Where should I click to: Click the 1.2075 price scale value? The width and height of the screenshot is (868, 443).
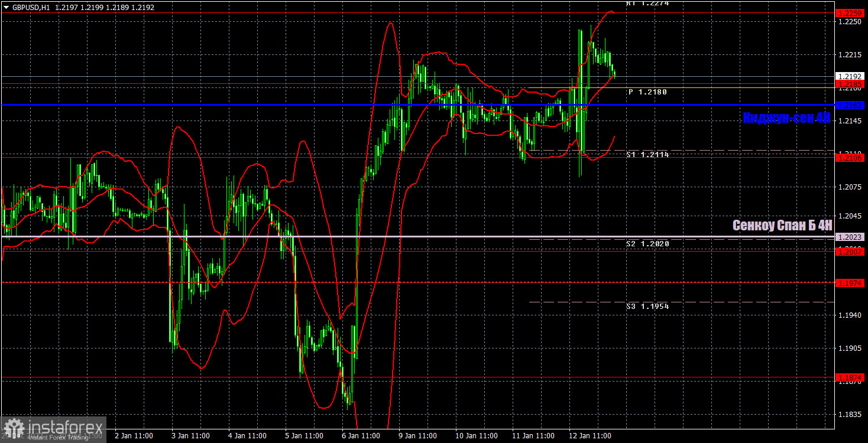point(850,187)
